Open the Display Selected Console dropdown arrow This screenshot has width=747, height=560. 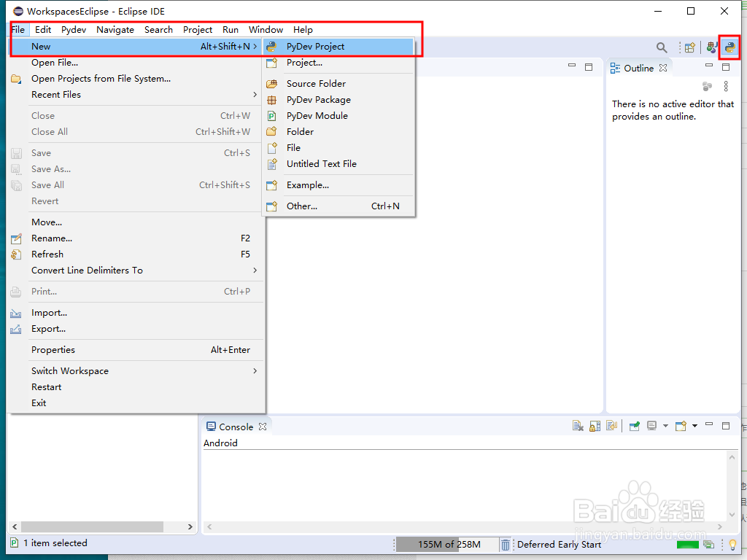pyautogui.click(x=665, y=426)
